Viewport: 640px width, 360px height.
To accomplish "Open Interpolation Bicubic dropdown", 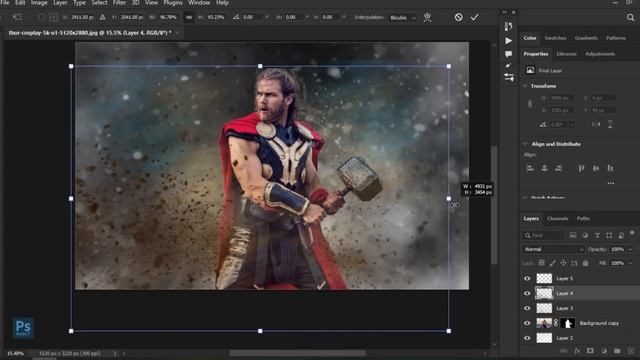I will [402, 18].
